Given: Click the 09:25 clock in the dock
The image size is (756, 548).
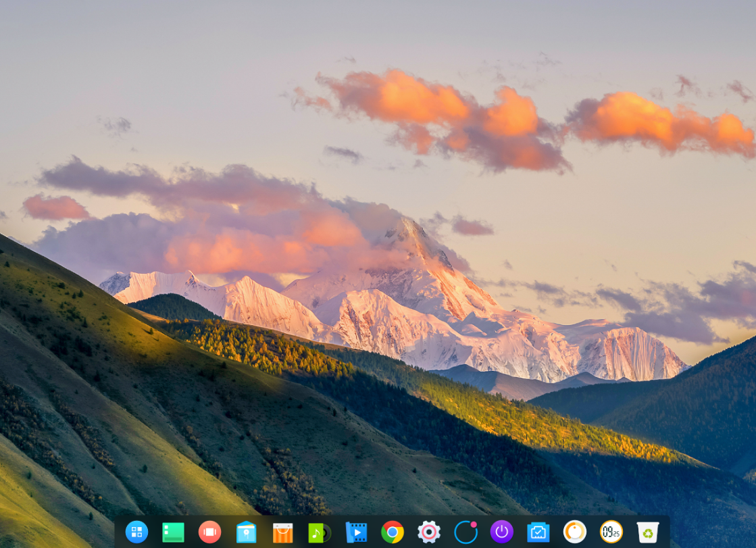Looking at the screenshot, I should [x=611, y=532].
